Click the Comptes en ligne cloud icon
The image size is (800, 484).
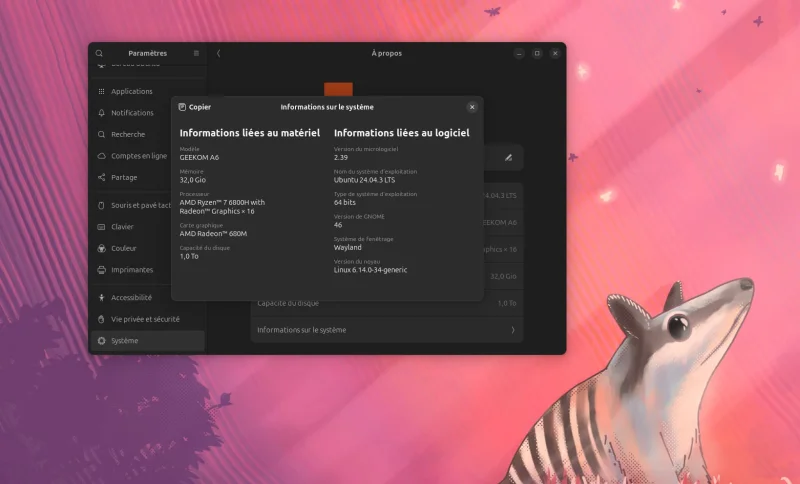(x=101, y=156)
